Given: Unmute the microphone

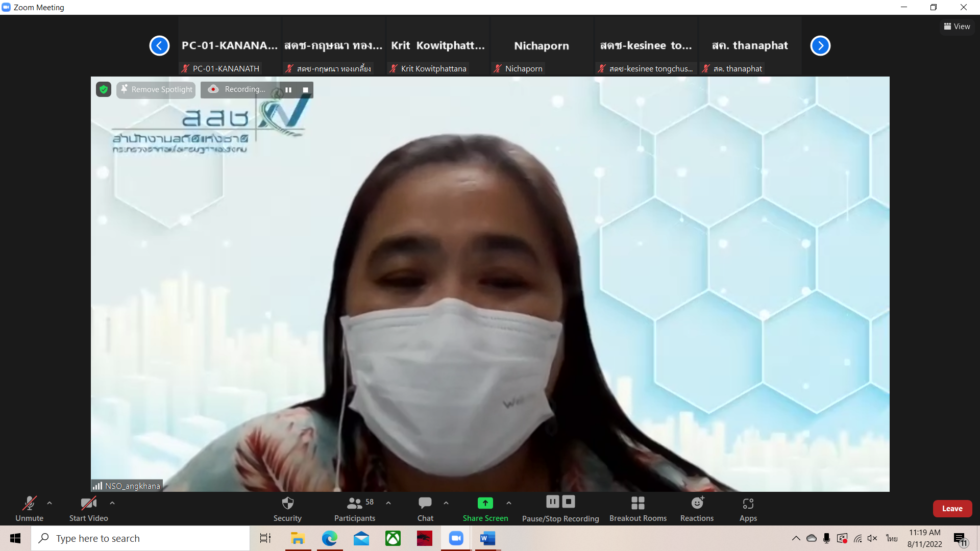Looking at the screenshot, I should [29, 509].
